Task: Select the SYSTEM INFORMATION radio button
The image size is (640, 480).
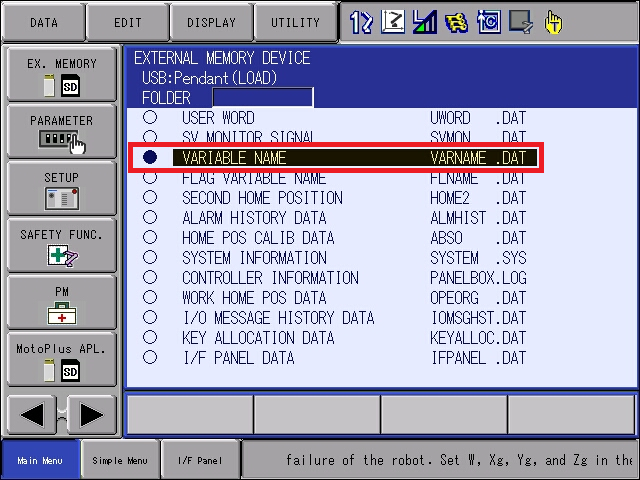Action: click(x=150, y=257)
